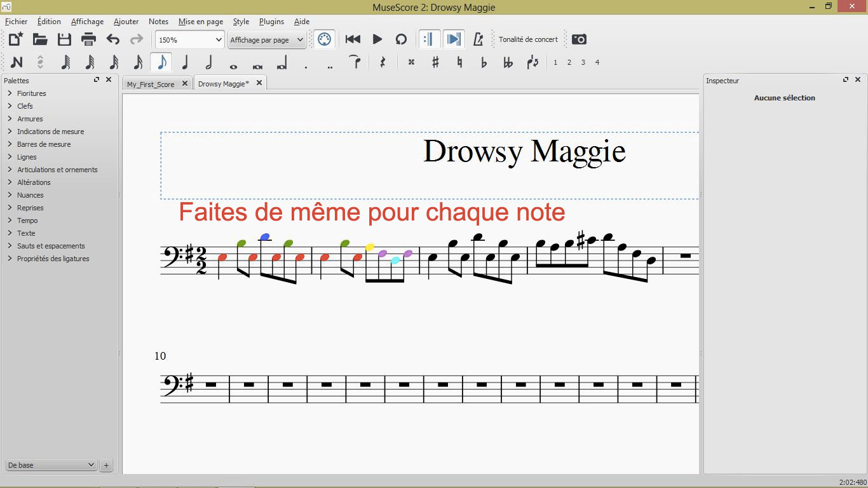Viewport: 868px width, 488px height.
Task: Undock the Inspecteur panel
Action: 846,80
